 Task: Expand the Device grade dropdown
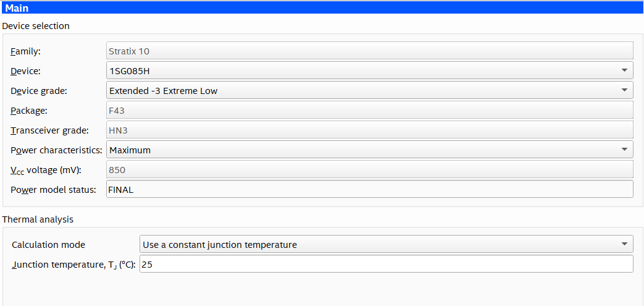369,90
